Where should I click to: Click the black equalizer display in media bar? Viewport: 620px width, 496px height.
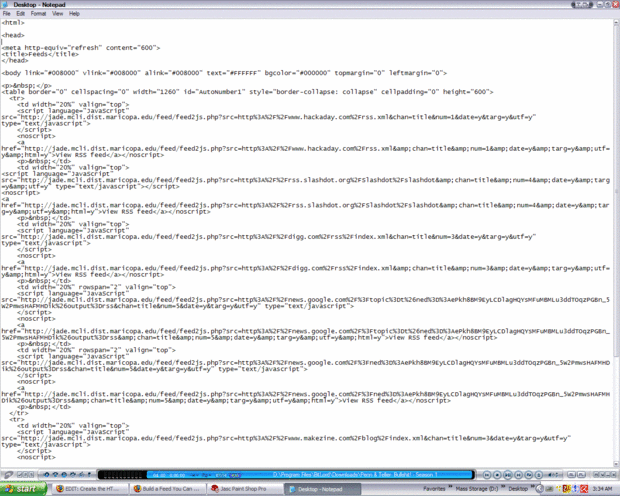tap(122, 475)
